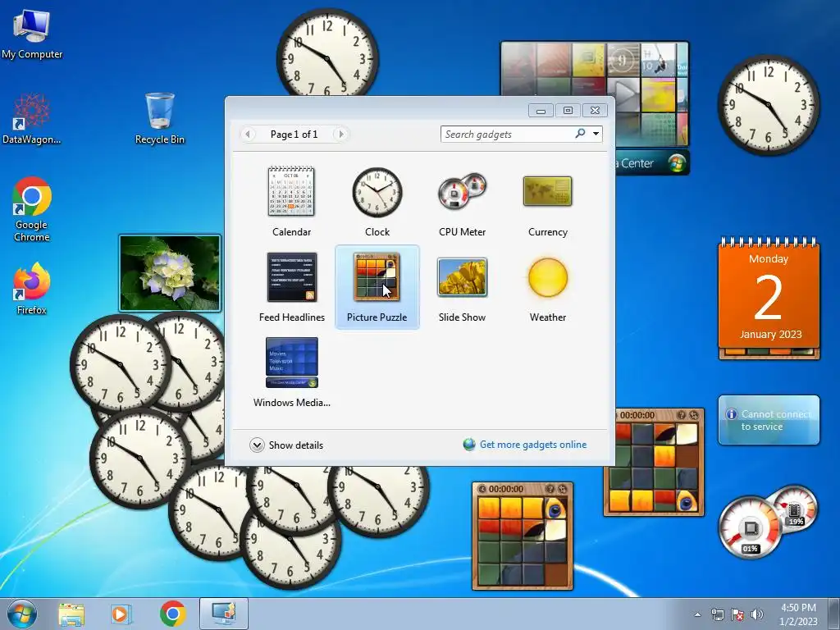Open Chrome from the taskbar
Screen dimensions: 840x630
coord(172,614)
